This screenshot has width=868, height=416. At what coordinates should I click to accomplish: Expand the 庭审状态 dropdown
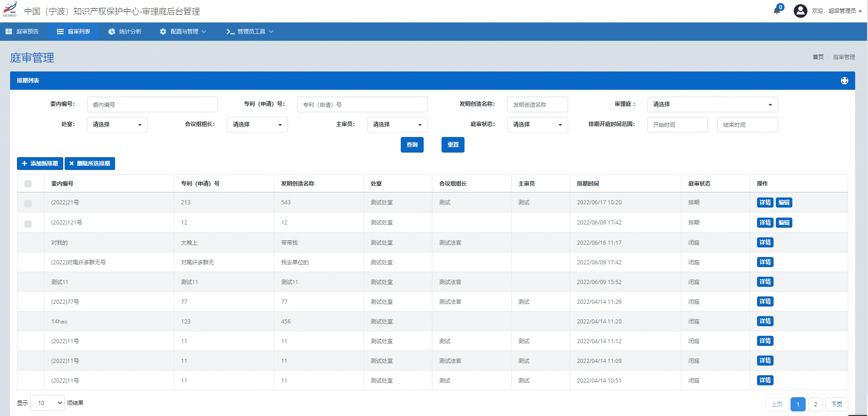point(537,125)
